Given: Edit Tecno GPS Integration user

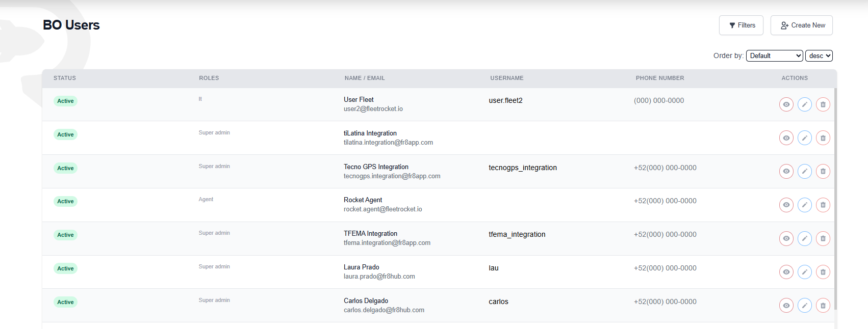Looking at the screenshot, I should tap(805, 171).
